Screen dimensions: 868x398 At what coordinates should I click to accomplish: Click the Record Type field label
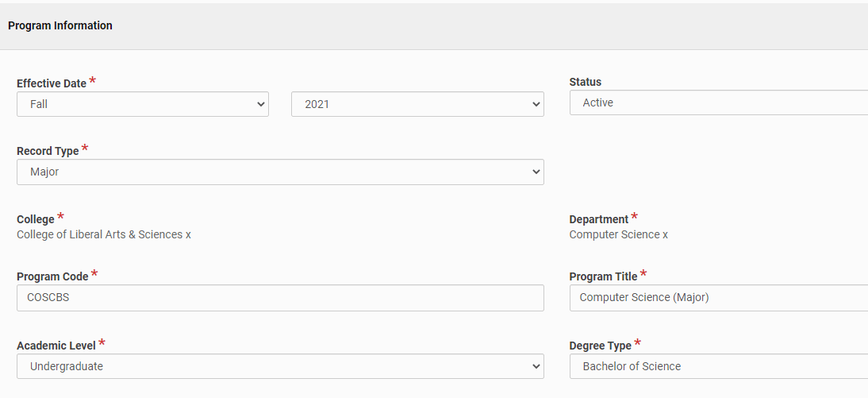48,151
